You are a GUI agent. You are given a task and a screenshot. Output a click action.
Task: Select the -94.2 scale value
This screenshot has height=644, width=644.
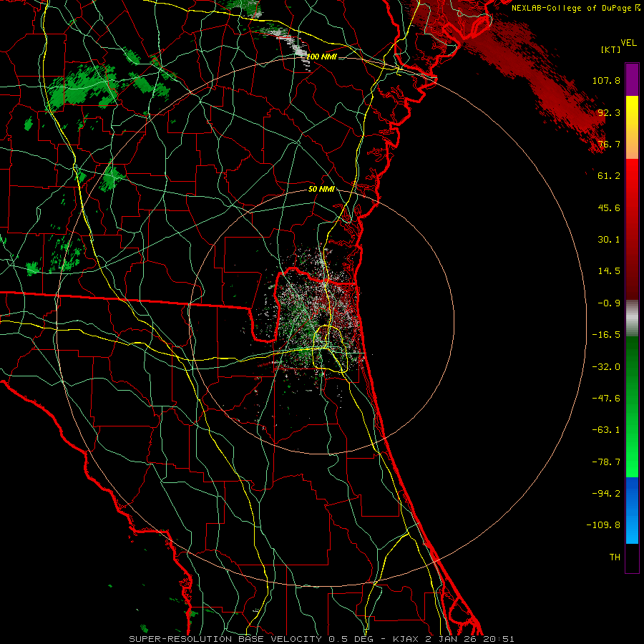606,493
